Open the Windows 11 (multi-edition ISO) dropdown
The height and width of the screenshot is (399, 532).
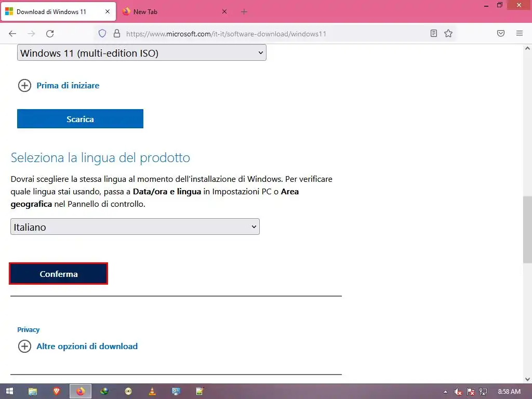[142, 53]
